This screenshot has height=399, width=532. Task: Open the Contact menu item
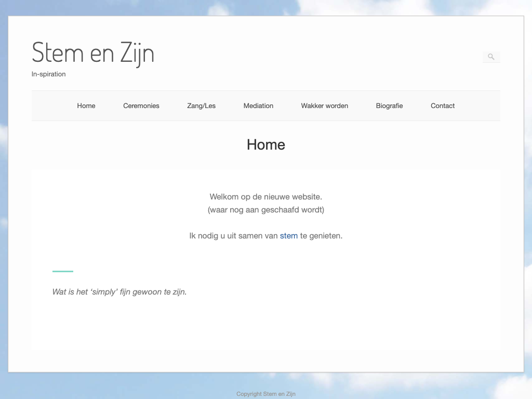443,106
